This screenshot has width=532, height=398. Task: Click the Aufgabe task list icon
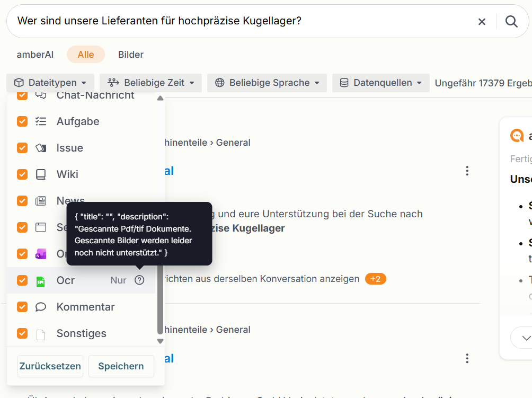click(x=41, y=121)
